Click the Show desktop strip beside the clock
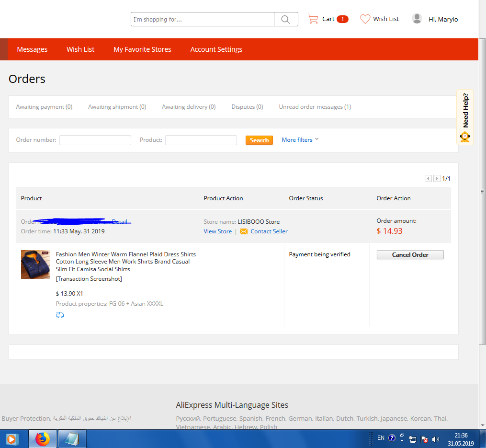This screenshot has width=486, height=448. tap(483, 439)
